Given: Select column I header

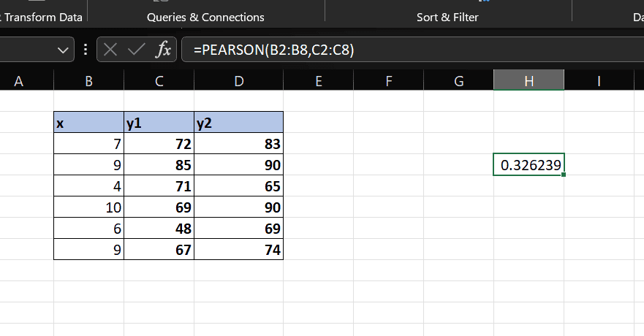Looking at the screenshot, I should click(599, 81).
